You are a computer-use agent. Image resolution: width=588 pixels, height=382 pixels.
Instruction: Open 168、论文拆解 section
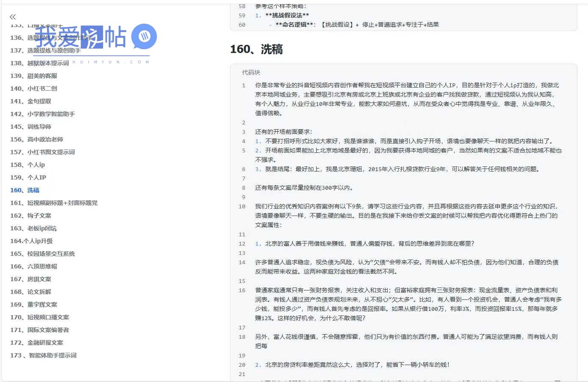31,292
